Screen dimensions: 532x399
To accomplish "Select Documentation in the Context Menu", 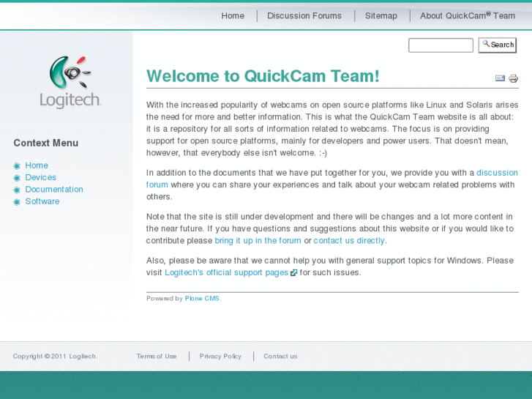I will click(x=54, y=189).
